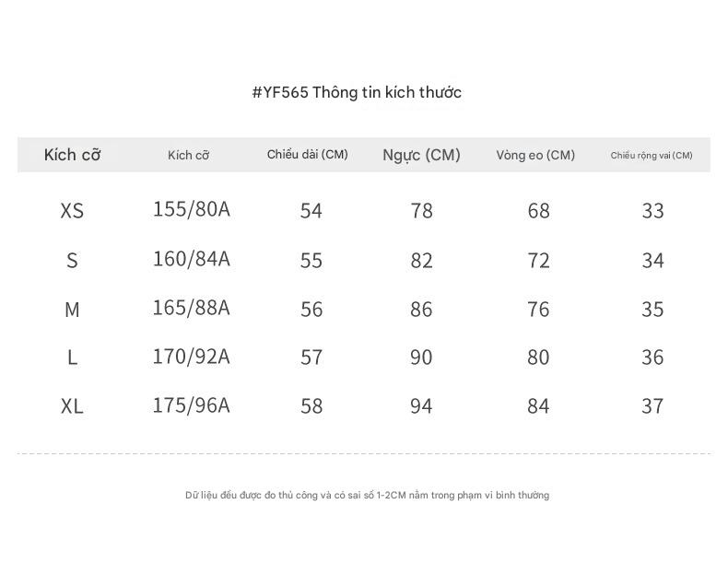Image resolution: width=728 pixels, height=586 pixels.
Task: Select the first Kích cỡ column header
Action: click(x=72, y=155)
